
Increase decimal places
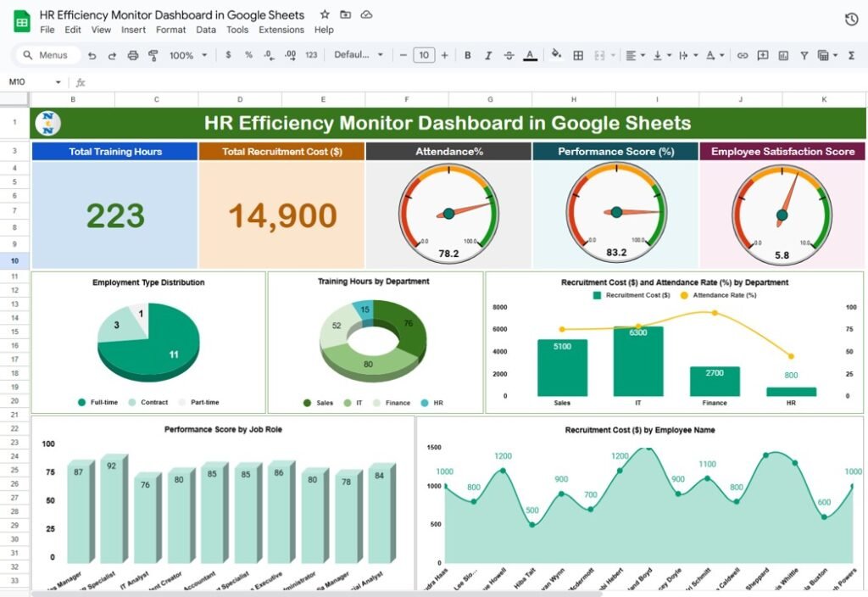point(290,55)
